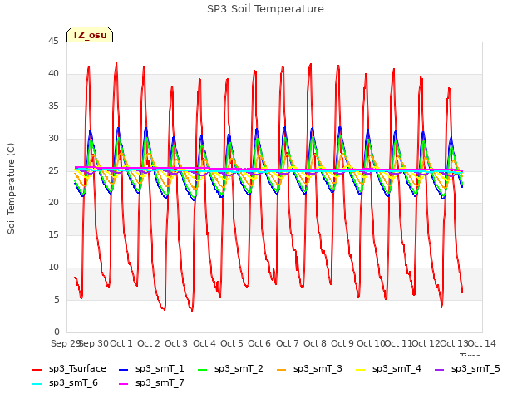Click the Oct 5 x-axis tick label
The width and height of the screenshot is (532, 399).
pos(232,343)
